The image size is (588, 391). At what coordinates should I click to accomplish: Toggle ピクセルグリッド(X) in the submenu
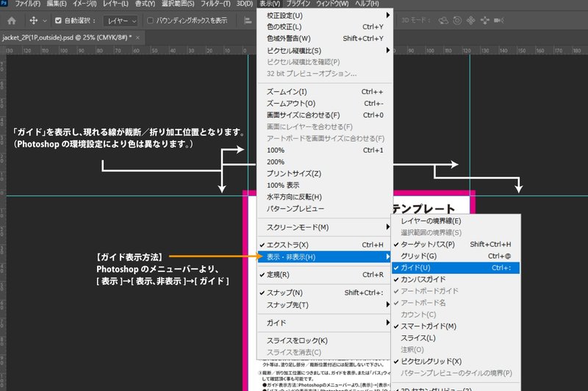[456, 362]
